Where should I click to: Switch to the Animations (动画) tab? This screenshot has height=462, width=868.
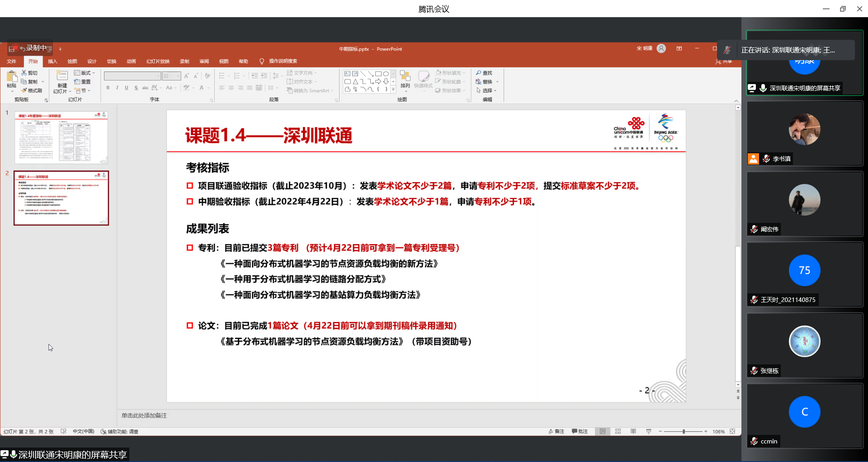click(132, 61)
